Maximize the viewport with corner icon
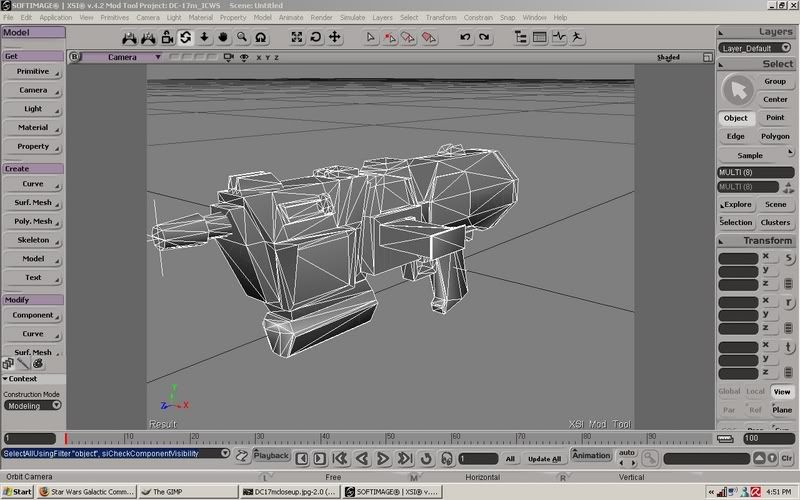The width and height of the screenshot is (800, 500). (x=707, y=57)
